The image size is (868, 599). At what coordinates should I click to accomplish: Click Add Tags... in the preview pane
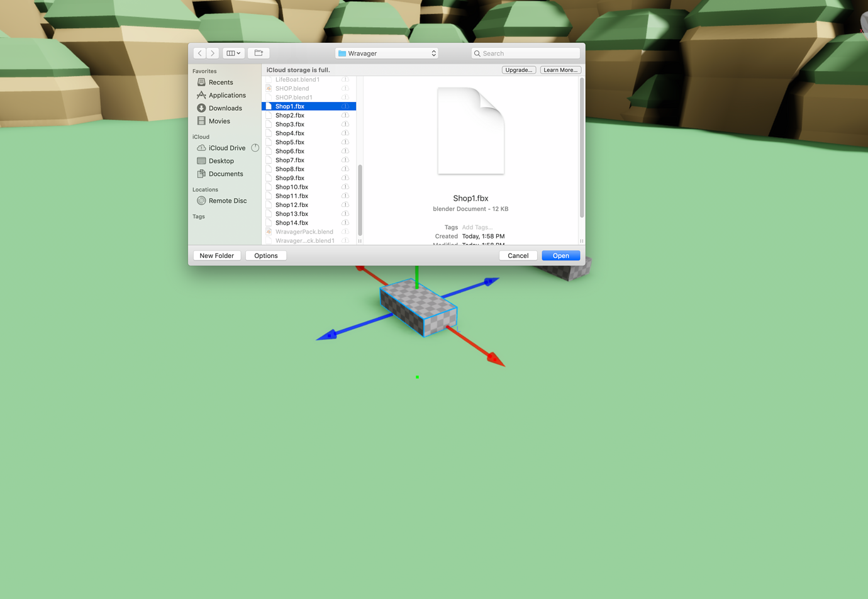(x=477, y=227)
